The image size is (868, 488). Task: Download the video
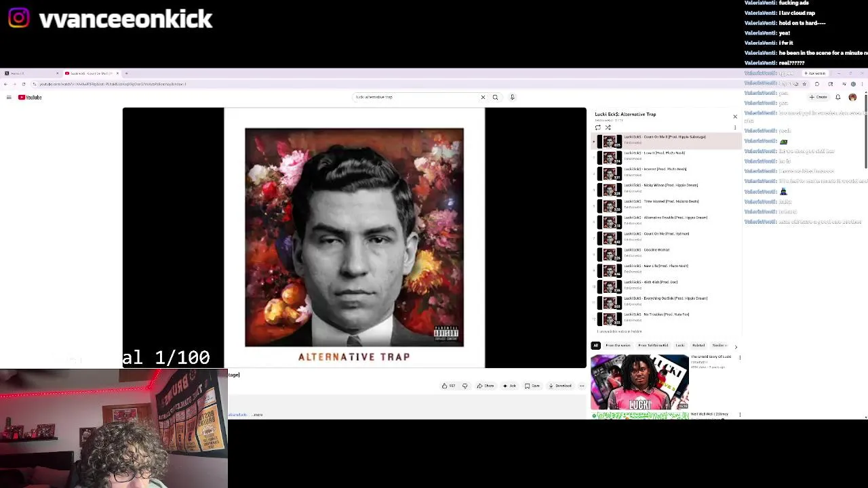coord(560,386)
